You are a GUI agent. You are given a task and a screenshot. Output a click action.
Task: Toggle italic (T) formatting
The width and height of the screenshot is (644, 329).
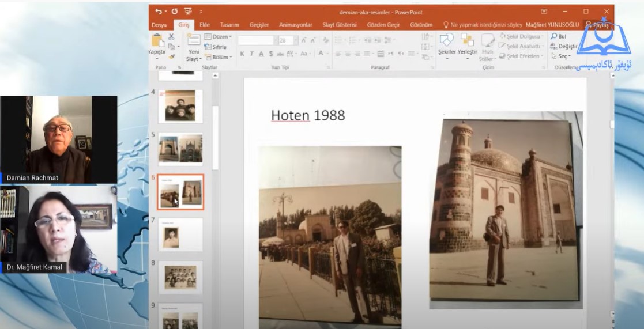[251, 54]
